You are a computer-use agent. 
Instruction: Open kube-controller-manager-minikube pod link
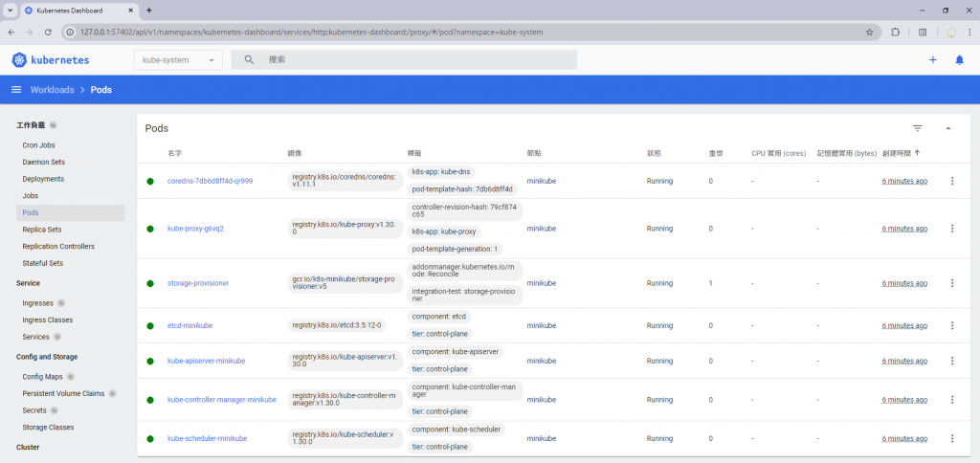point(222,400)
